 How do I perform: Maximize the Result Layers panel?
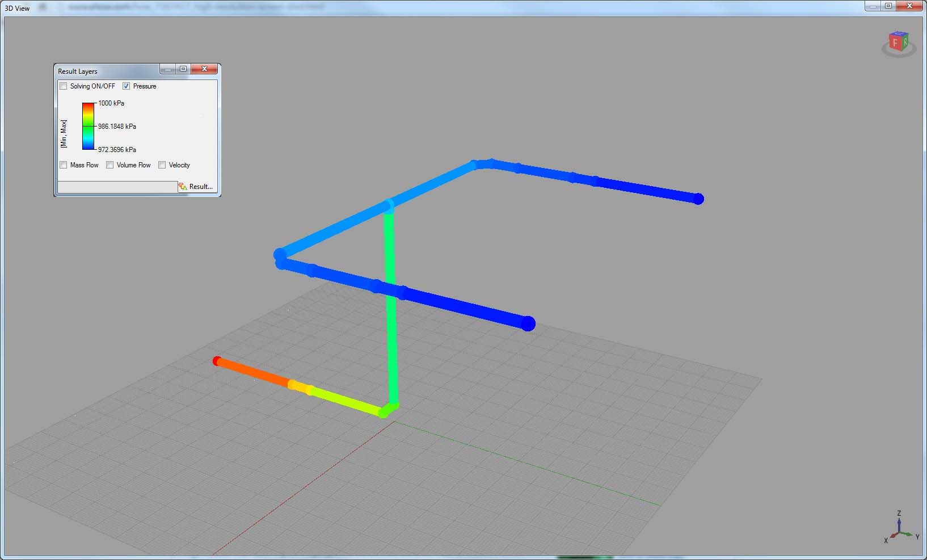point(183,69)
